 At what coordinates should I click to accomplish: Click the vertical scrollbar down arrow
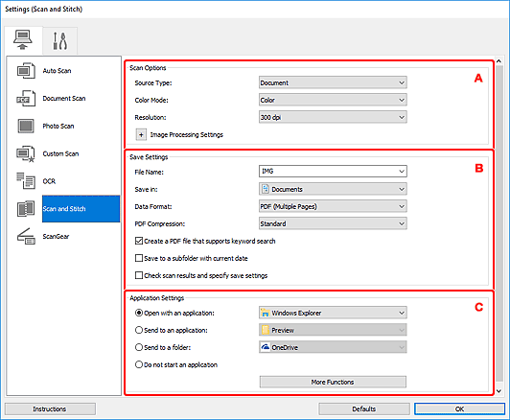pyautogui.click(x=499, y=391)
